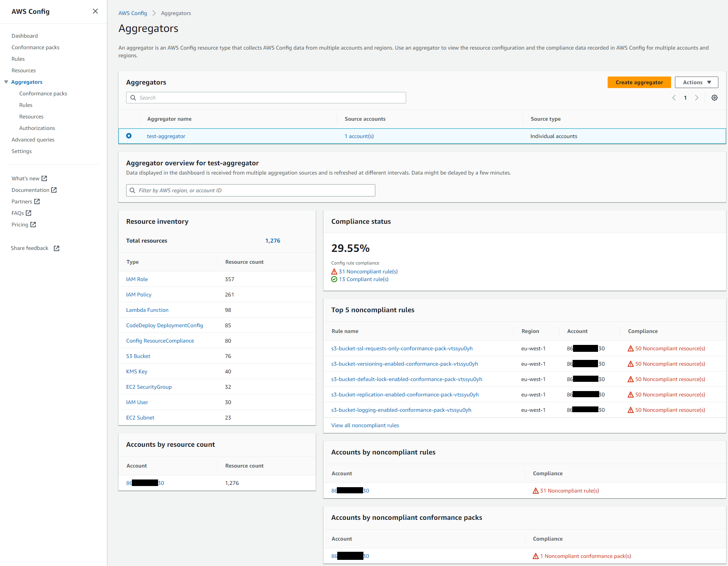Open the Pricing external link icon

tap(33, 224)
